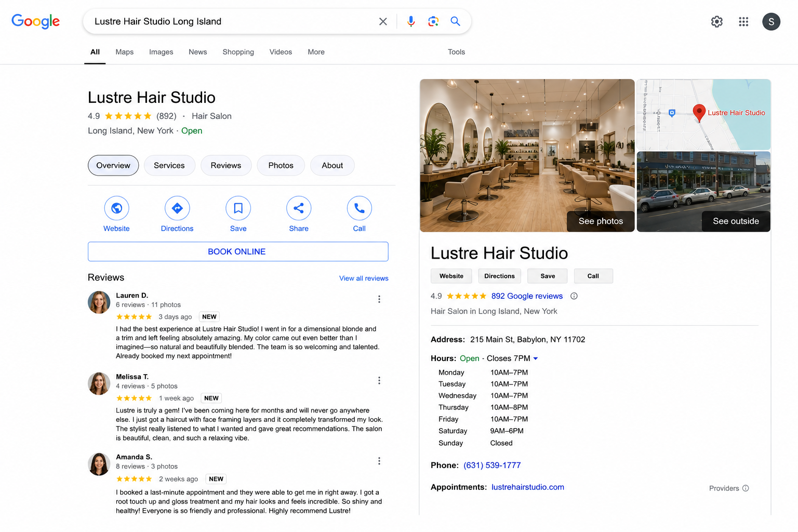Viewport: 798px width, 532px height.
Task: Click the Directions button in the knowledge panel
Action: point(500,276)
